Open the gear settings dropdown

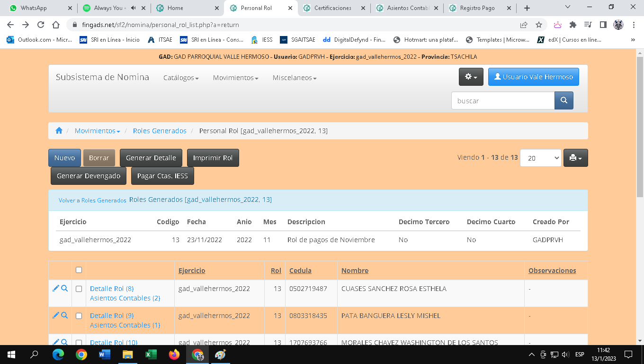pyautogui.click(x=471, y=77)
